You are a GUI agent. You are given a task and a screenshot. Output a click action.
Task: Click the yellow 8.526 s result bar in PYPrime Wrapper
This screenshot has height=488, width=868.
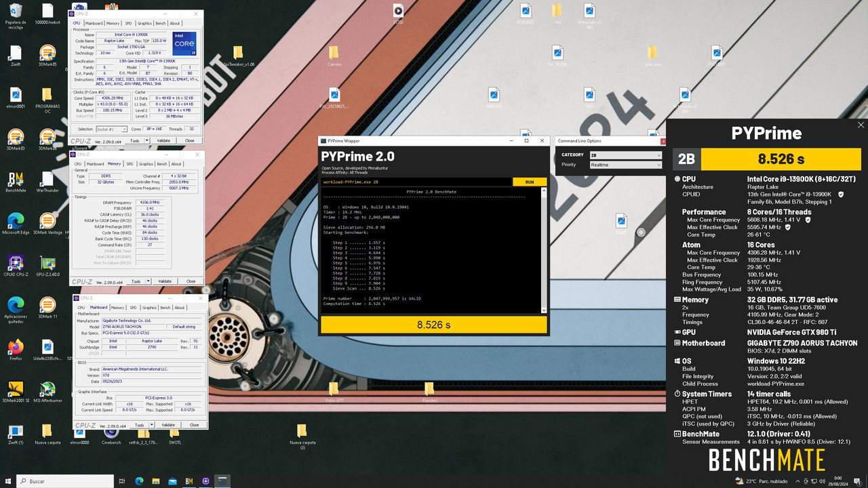[x=434, y=325]
